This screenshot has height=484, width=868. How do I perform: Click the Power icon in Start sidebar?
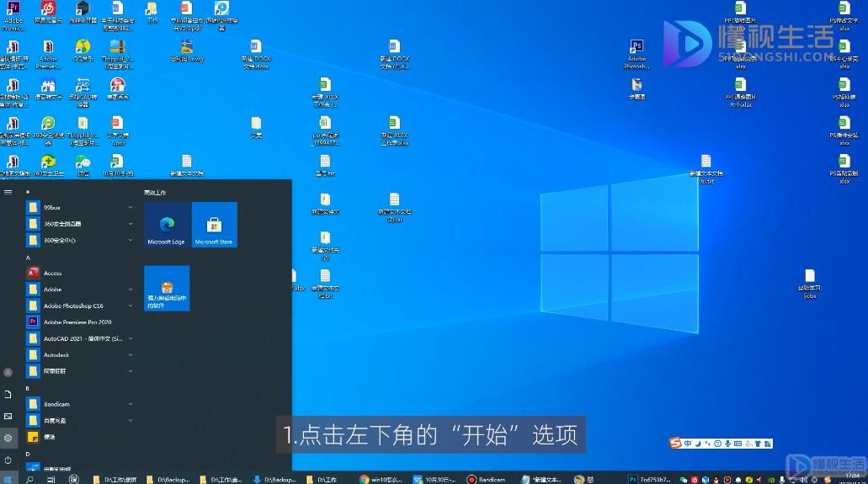[8, 460]
